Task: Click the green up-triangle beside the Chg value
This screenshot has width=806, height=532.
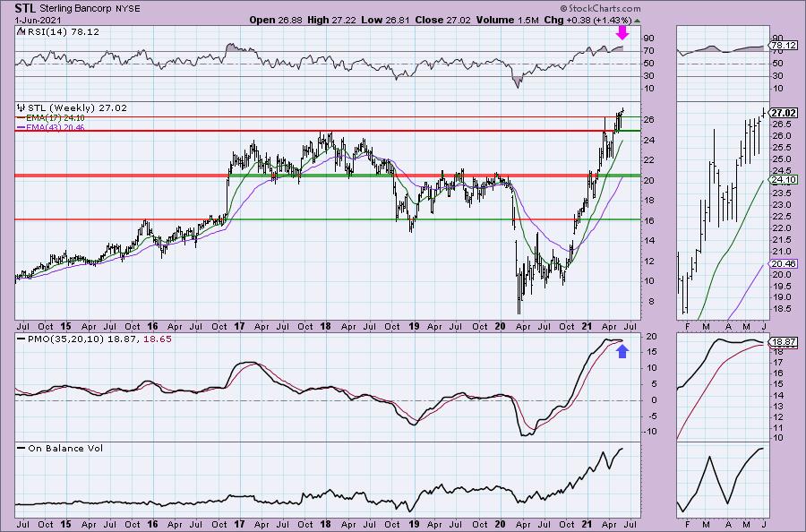Action: 638,21
